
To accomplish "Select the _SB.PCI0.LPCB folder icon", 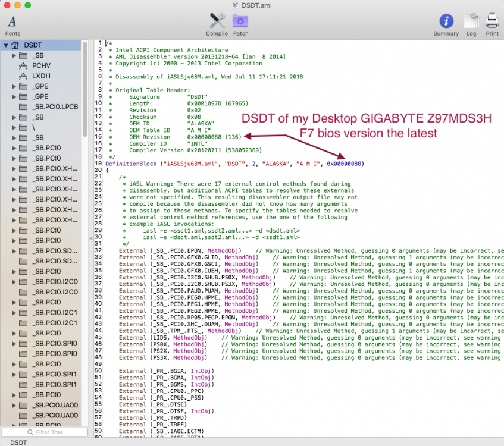I will (x=23, y=107).
